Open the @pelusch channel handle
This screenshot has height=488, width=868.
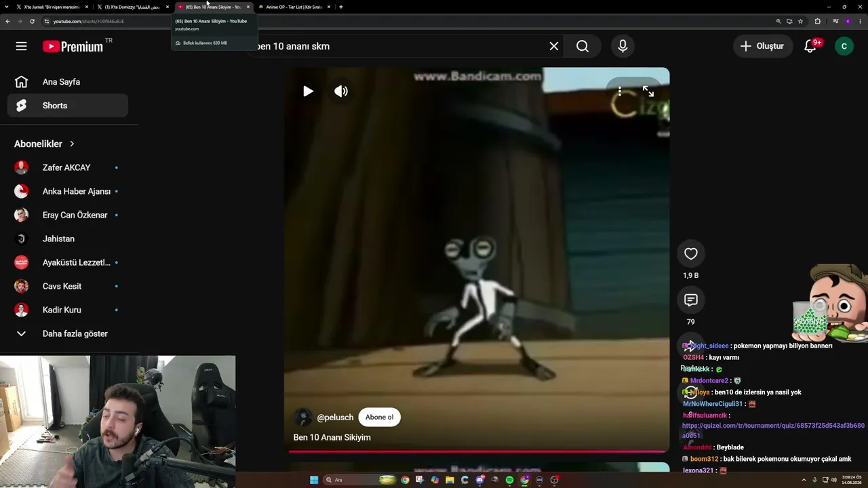(x=335, y=418)
